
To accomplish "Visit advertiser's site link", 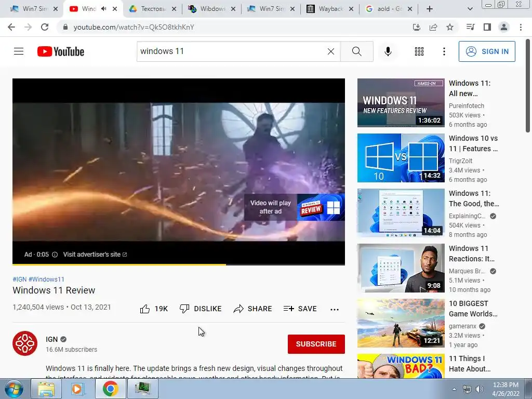I will tap(95, 255).
